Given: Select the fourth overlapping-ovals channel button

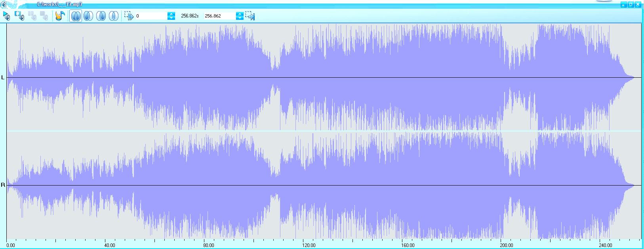Looking at the screenshot, I should pos(114,16).
